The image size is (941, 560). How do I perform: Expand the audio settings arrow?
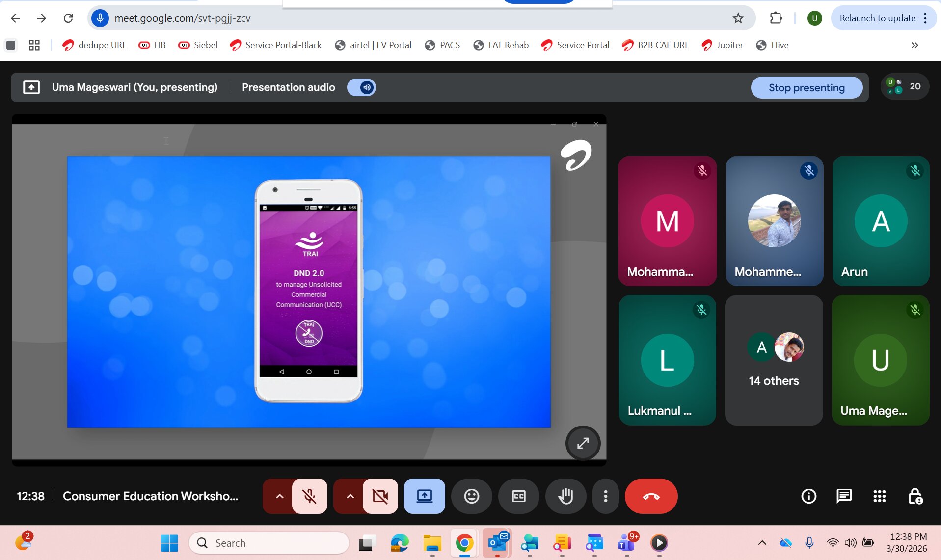click(279, 496)
